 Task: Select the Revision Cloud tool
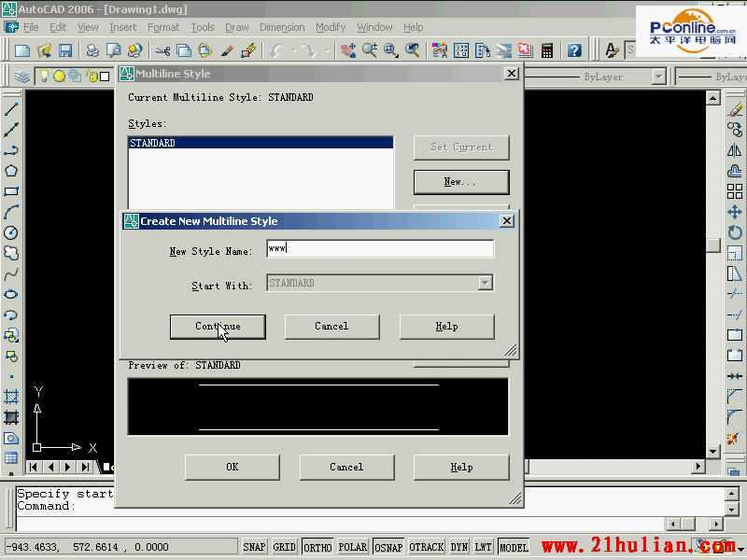pyautogui.click(x=11, y=253)
